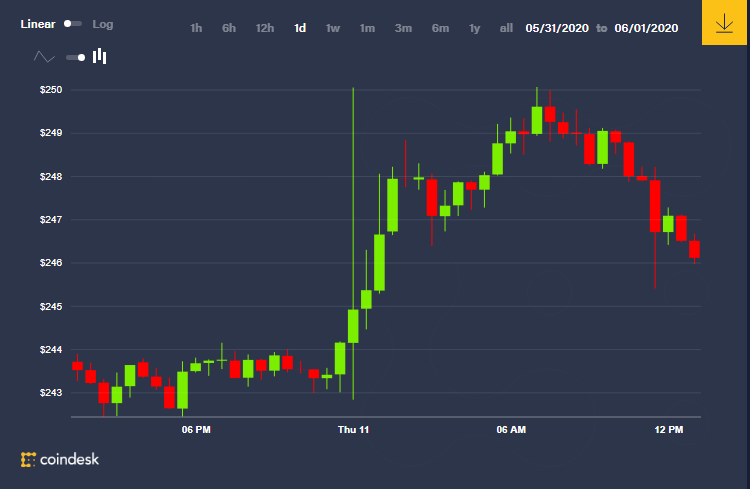The width and height of the screenshot is (750, 489).
Task: Click the $243 axis label
Action: (x=51, y=393)
